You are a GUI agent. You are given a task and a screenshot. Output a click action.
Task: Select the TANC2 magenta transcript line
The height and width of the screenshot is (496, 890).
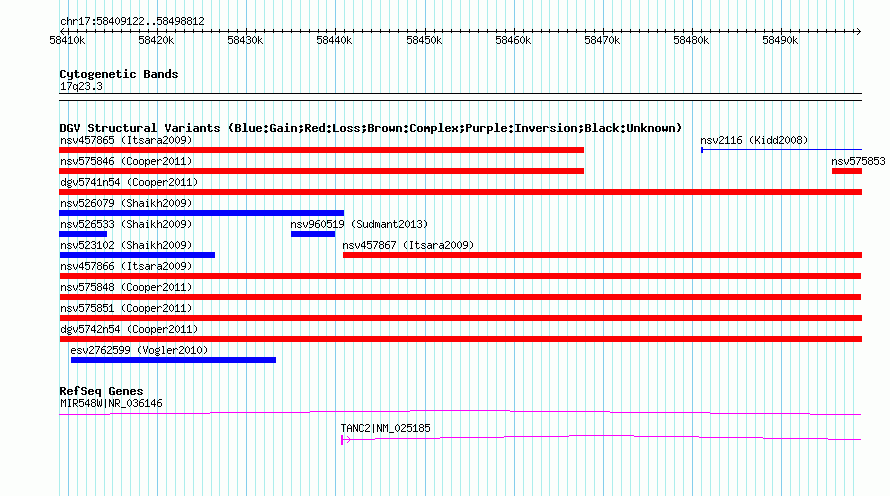point(602,438)
